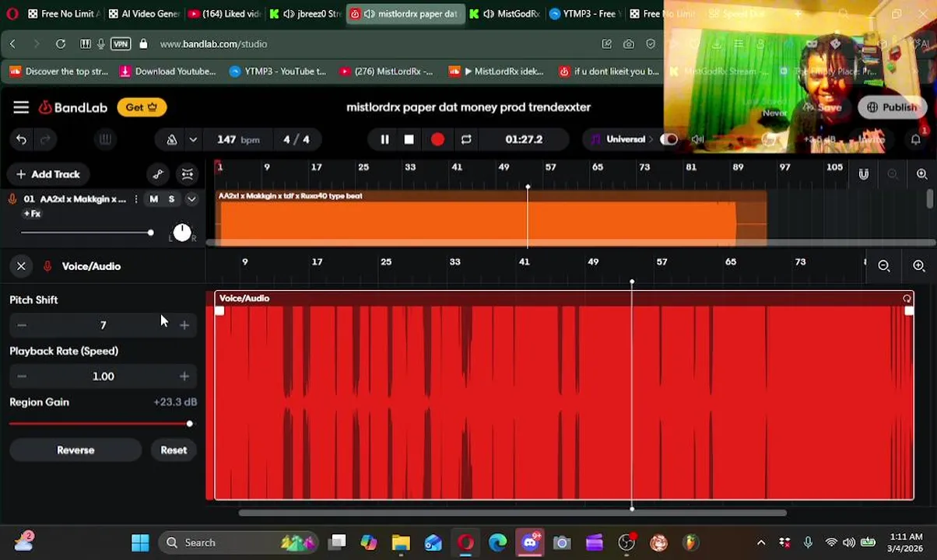This screenshot has width=937, height=560.
Task: Solo track 01 with the S button
Action: (x=171, y=200)
